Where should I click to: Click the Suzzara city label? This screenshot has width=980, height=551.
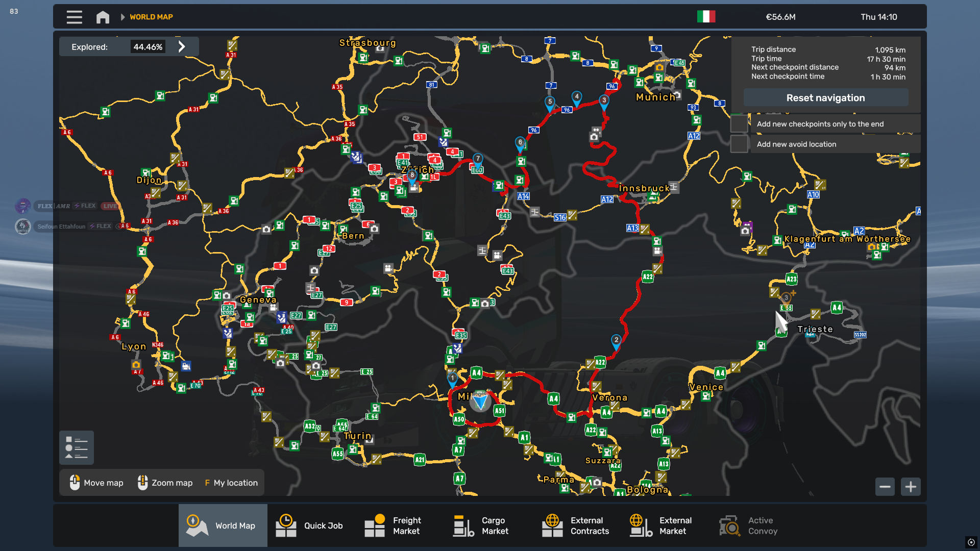pos(603,461)
